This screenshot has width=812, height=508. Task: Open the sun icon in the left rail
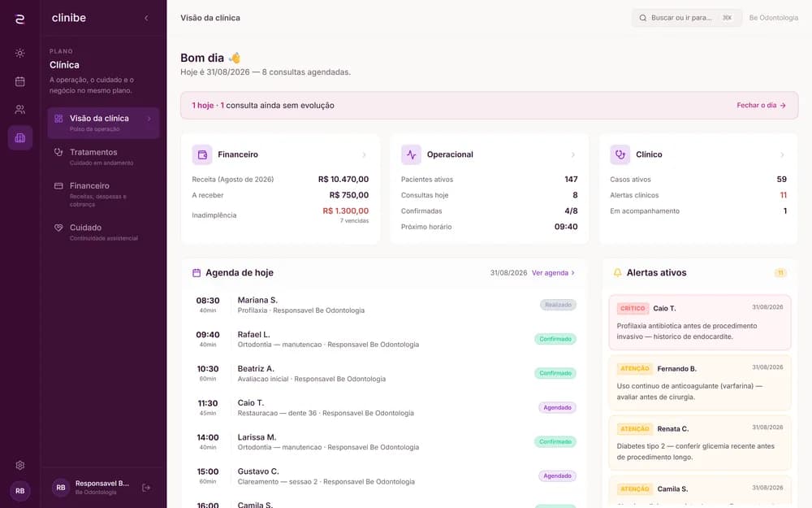pos(19,53)
